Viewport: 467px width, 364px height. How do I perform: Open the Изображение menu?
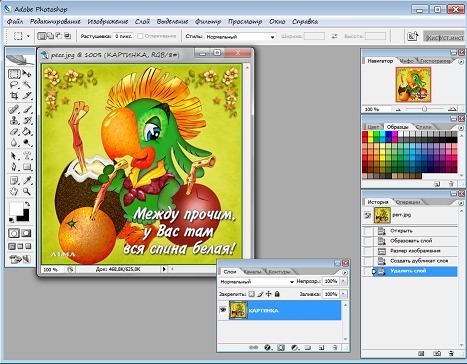[108, 22]
